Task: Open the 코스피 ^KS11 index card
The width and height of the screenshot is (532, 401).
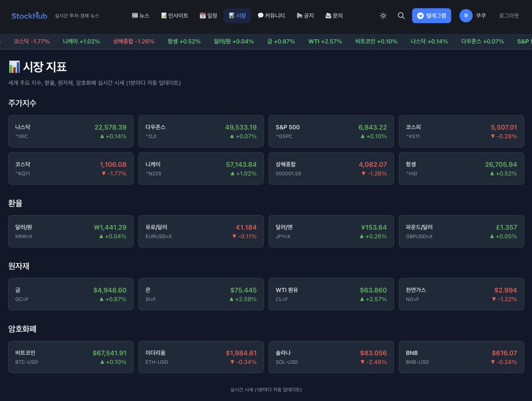Action: [462, 131]
